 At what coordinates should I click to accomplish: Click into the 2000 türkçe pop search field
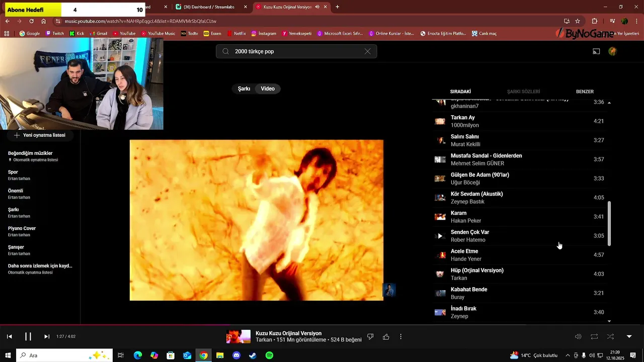[296, 51]
